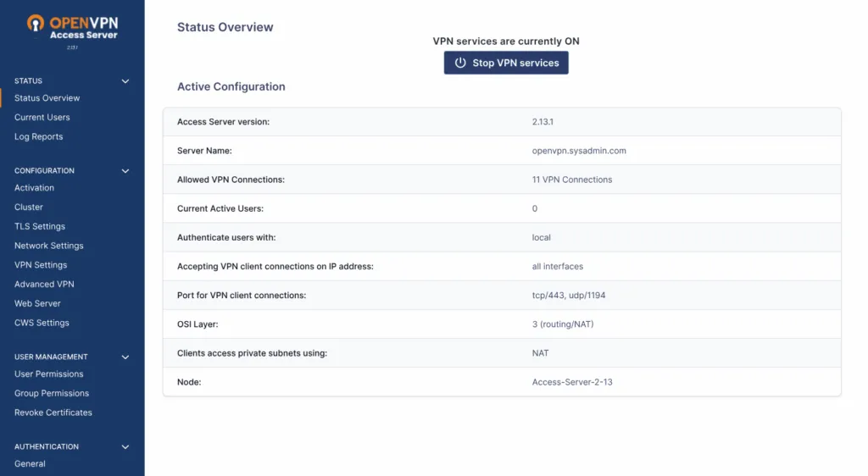Open General authentication settings
Image resolution: width=868 pixels, height=476 pixels.
(x=30, y=464)
